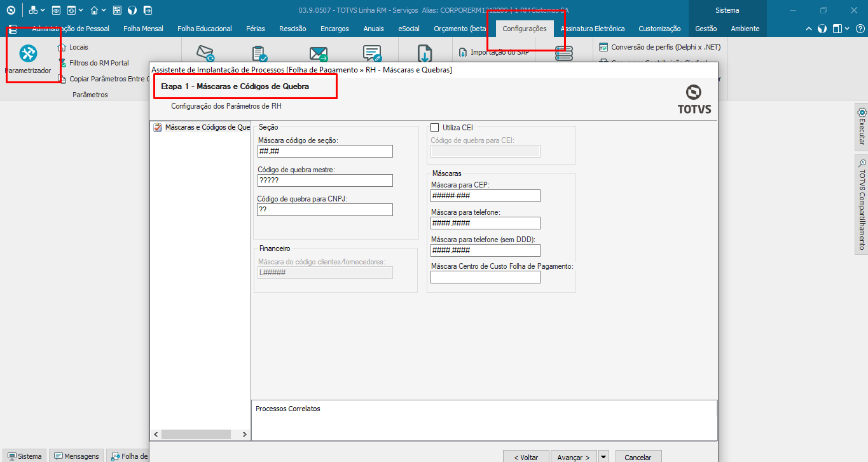Click the Voltar button
Viewport: 868px width, 462px height.
(x=525, y=457)
